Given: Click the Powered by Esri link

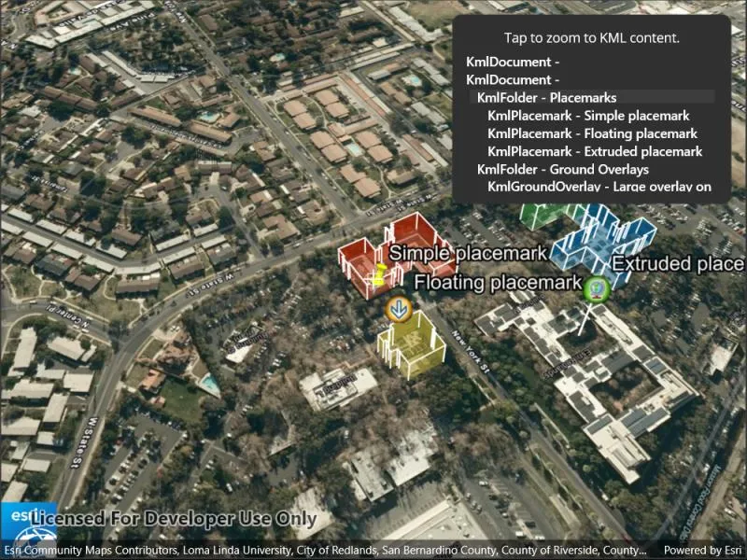Looking at the screenshot, I should [702, 551].
